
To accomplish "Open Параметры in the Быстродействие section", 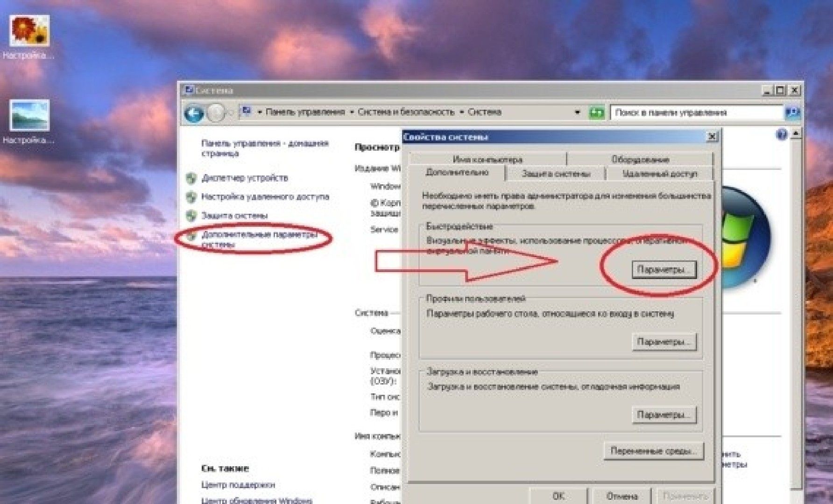I will (664, 270).
